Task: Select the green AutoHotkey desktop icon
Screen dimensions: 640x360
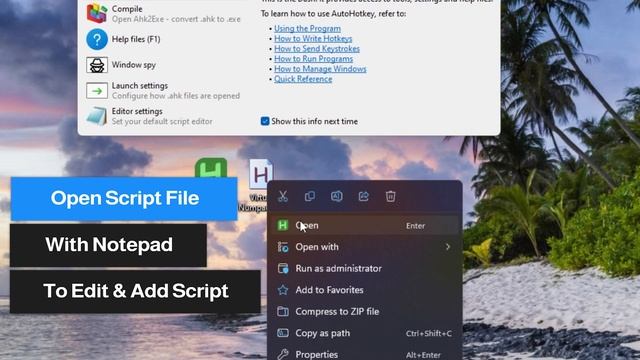Action: [x=211, y=168]
